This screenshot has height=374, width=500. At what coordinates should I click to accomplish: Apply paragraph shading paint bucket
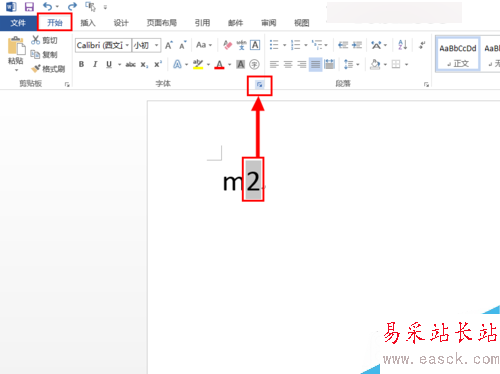coord(375,64)
